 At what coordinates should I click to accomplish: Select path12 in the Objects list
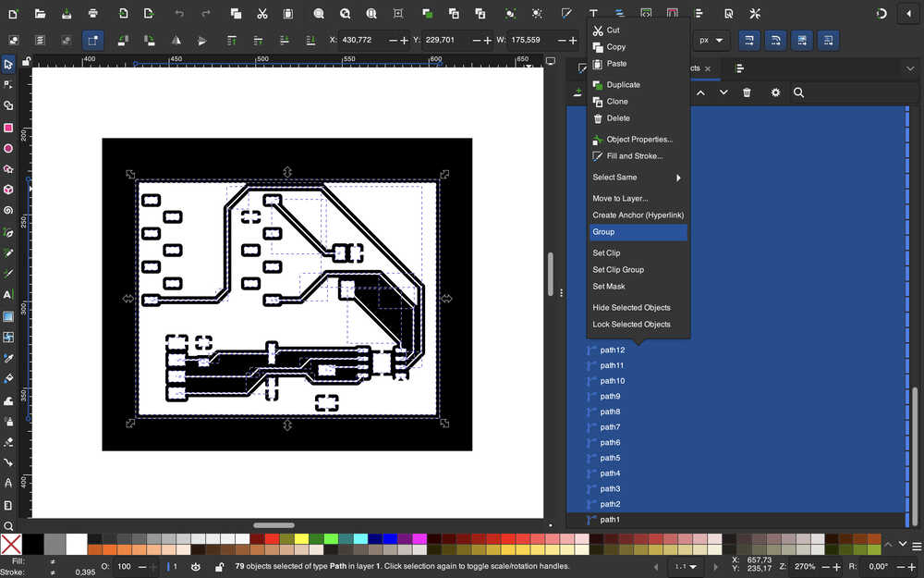612,350
